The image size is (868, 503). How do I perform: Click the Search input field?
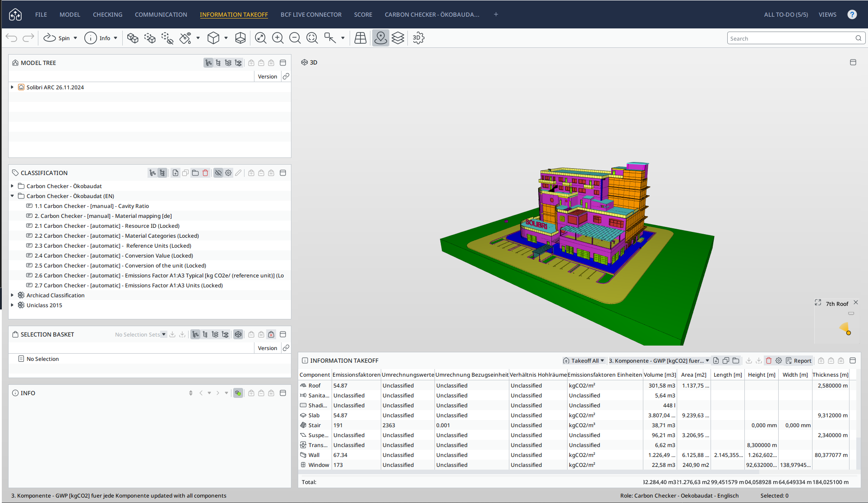(790, 38)
